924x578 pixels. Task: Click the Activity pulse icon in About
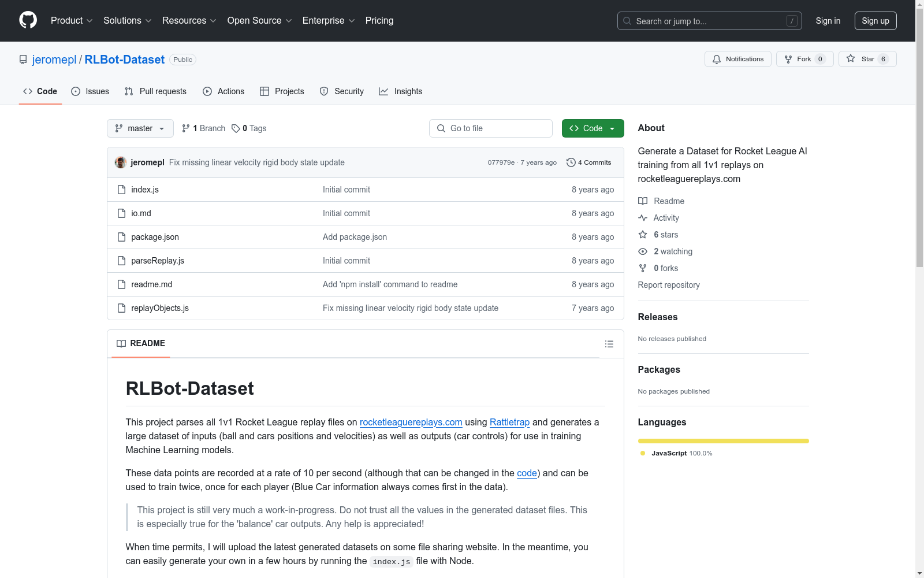643,218
